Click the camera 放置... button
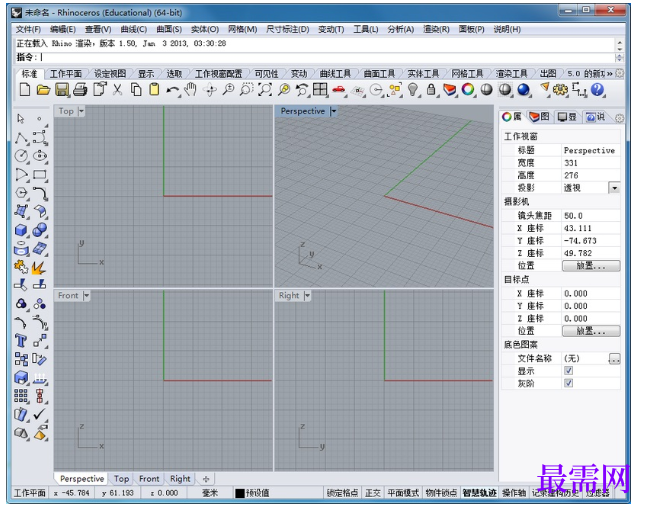Viewport: 649px width, 510px height. pos(591,266)
